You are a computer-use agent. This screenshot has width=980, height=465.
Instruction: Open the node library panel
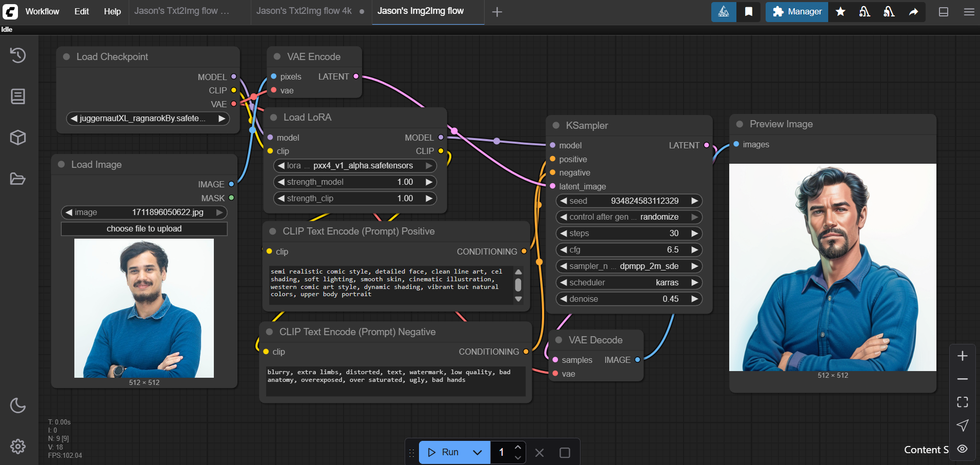tap(18, 96)
